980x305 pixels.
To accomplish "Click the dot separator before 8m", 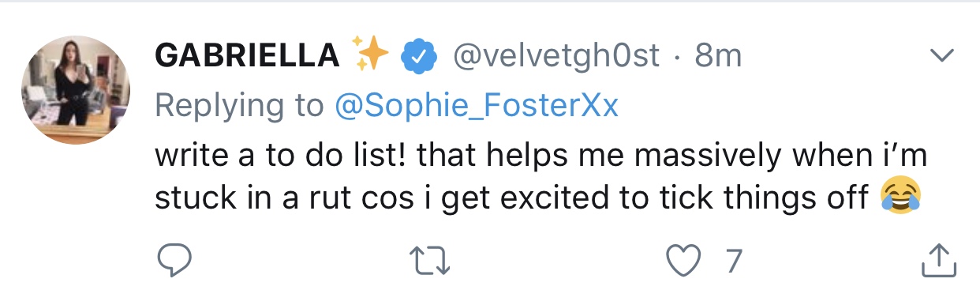I will point(677,58).
